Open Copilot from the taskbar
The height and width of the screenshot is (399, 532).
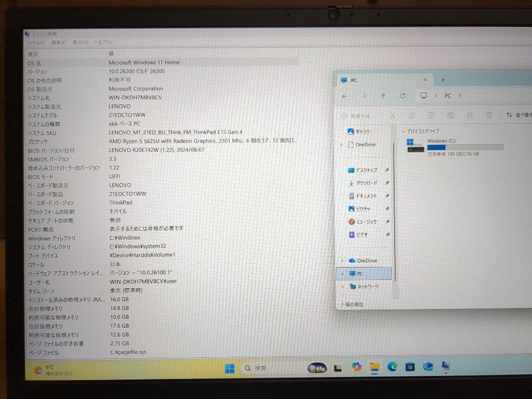356,367
